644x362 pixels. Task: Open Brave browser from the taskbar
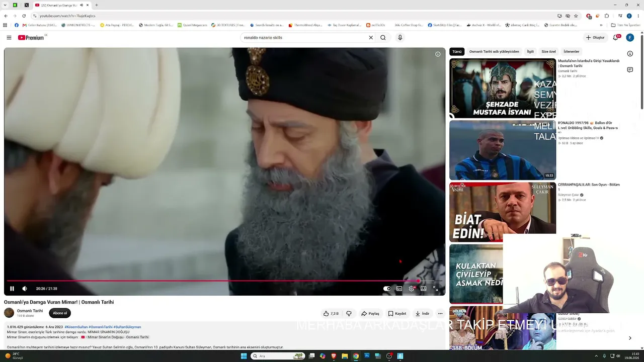pos(334,356)
